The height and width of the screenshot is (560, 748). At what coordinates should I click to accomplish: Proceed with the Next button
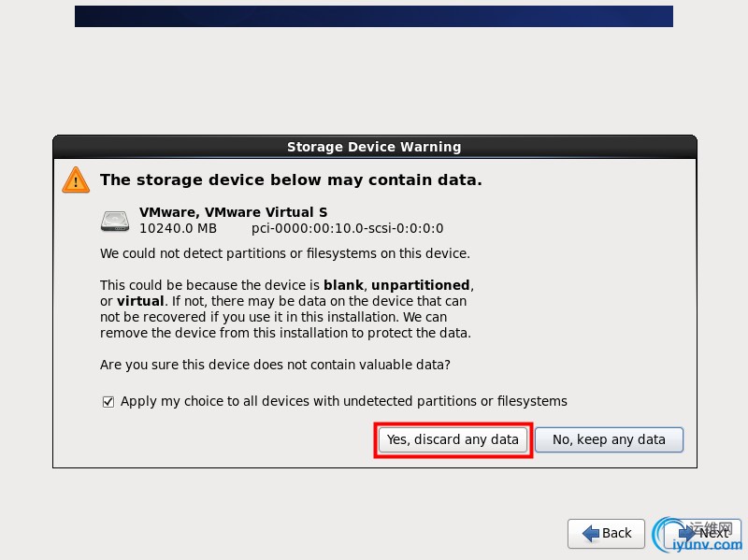(x=703, y=533)
